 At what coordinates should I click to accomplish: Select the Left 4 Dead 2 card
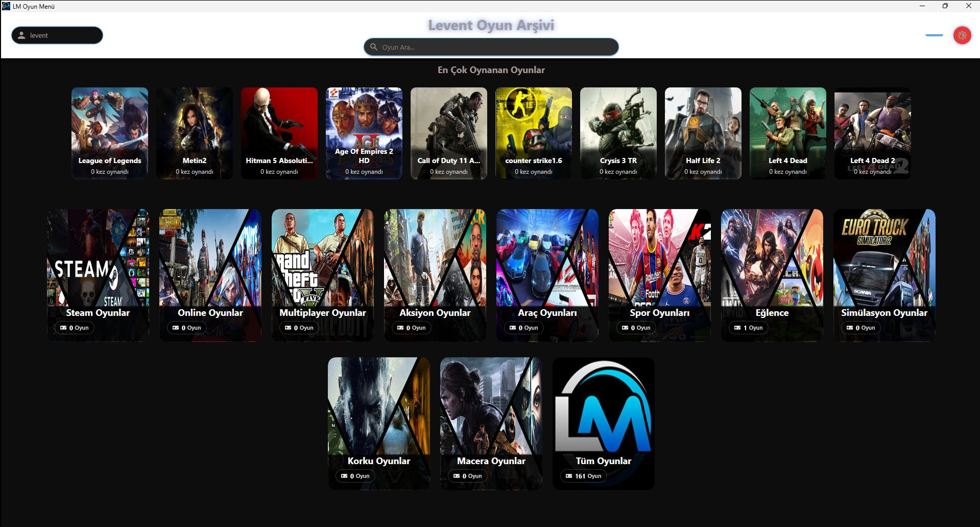pyautogui.click(x=873, y=133)
